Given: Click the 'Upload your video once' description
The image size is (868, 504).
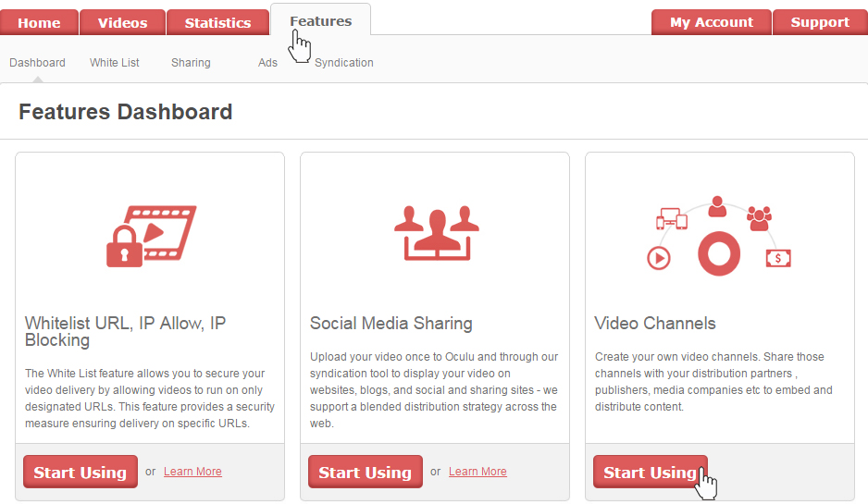Looking at the screenshot, I should pos(434,390).
